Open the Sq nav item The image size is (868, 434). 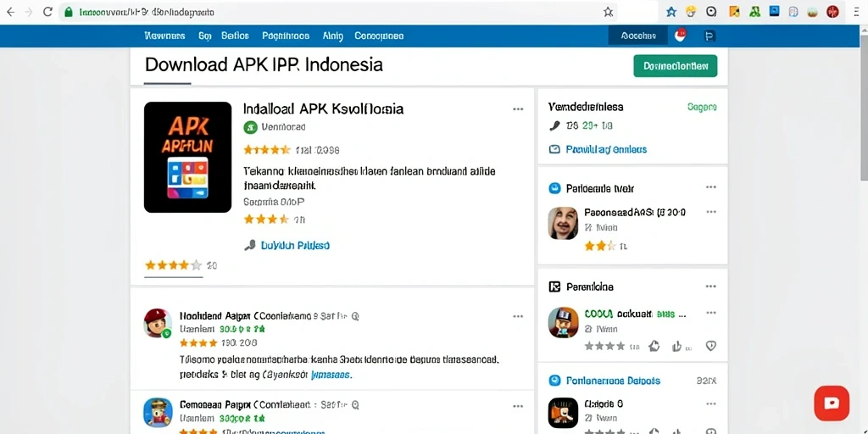coord(205,36)
